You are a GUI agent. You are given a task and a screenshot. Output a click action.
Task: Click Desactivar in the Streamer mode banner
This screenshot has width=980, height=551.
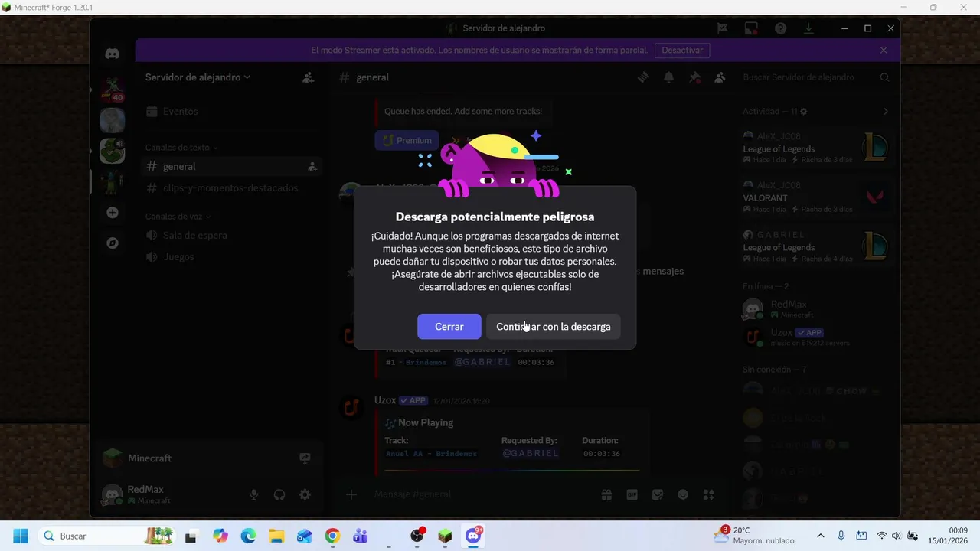[682, 51]
